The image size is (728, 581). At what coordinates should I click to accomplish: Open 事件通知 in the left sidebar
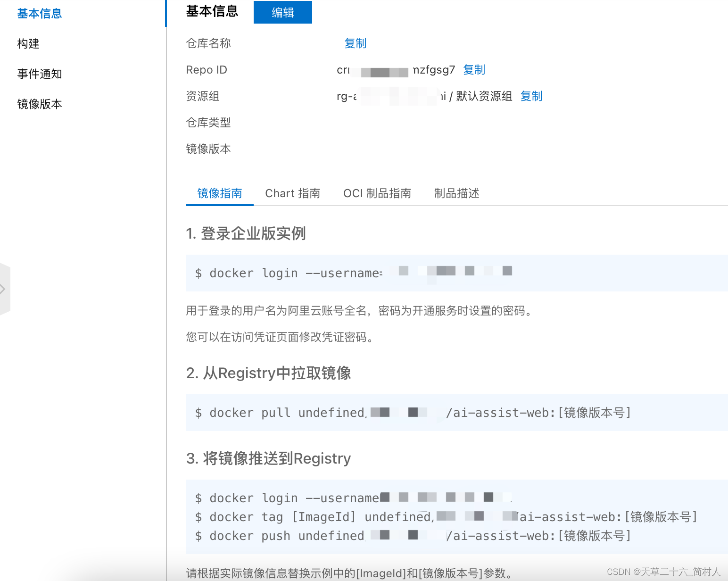point(40,74)
